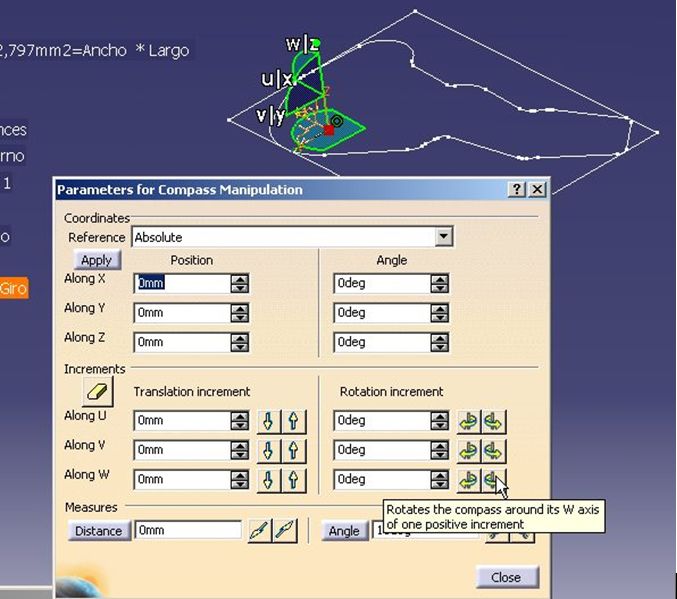
Task: Click Along Y angle spinner arrows
Action: [439, 313]
